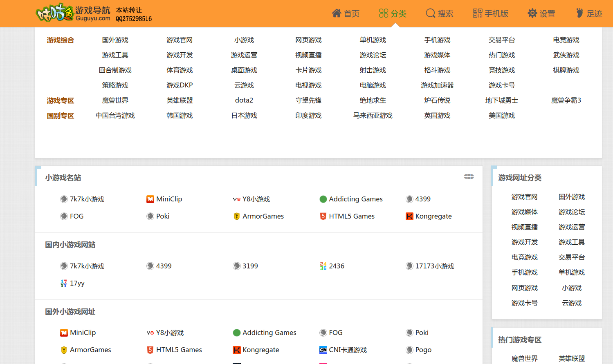Screen dimensions: 613x364
Task: Click the settings gear icon
Action: click(x=532, y=13)
